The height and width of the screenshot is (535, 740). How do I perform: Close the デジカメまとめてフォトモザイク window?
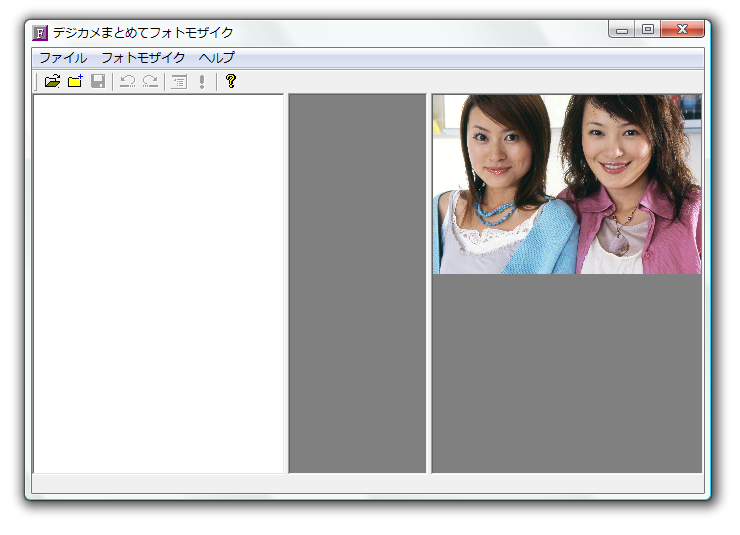coord(682,29)
